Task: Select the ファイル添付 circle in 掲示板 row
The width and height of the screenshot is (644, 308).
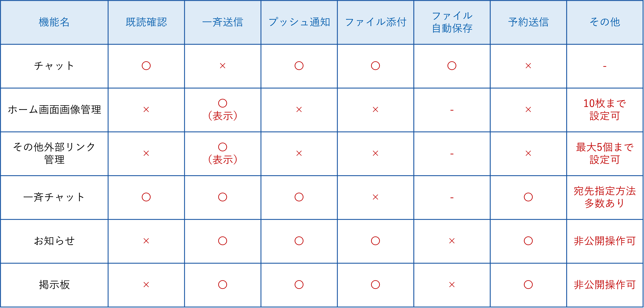Action: (375, 284)
